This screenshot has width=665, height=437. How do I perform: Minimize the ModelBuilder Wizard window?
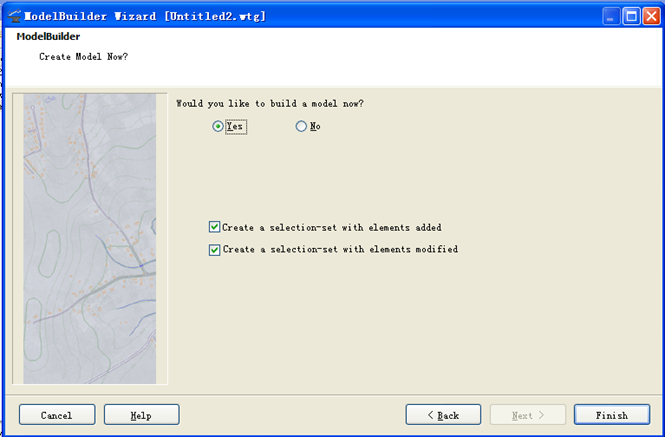tap(612, 16)
